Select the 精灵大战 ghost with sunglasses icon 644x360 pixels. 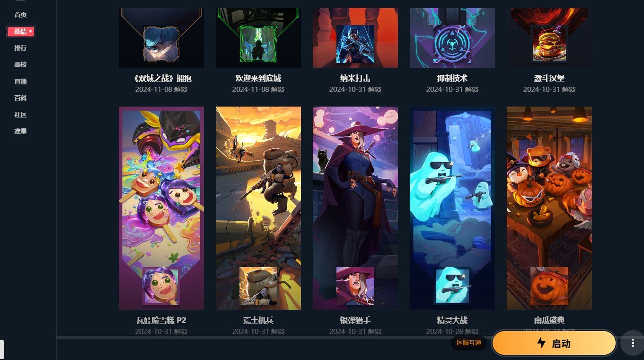[x=452, y=286]
